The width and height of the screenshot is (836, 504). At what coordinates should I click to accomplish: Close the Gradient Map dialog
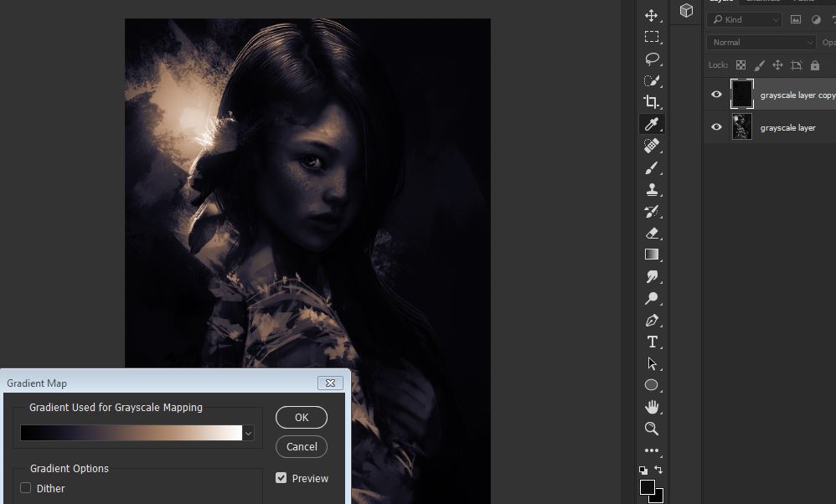pyautogui.click(x=330, y=383)
